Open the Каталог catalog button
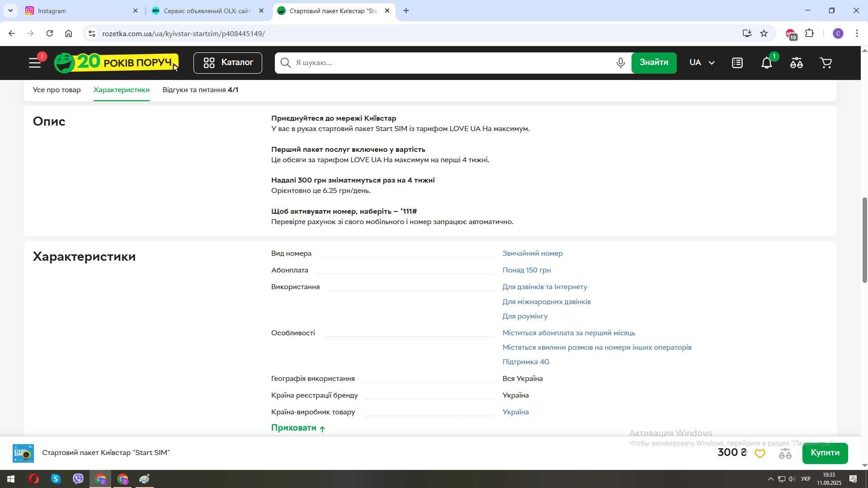The image size is (868, 488). pos(228,63)
